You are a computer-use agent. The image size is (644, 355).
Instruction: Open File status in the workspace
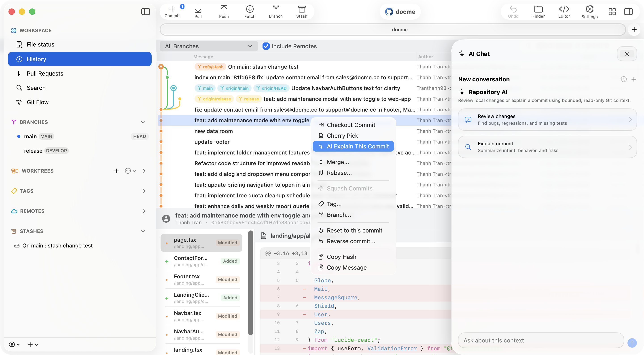[x=80, y=44]
